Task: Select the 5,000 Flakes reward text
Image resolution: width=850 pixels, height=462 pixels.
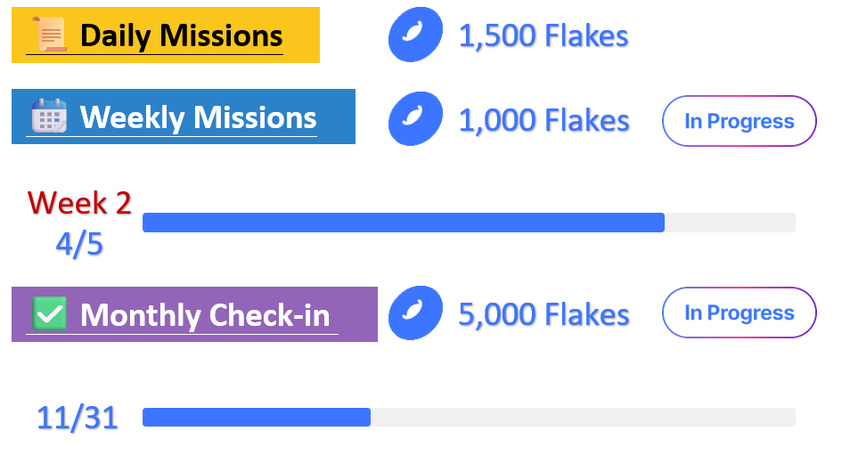Action: point(544,315)
